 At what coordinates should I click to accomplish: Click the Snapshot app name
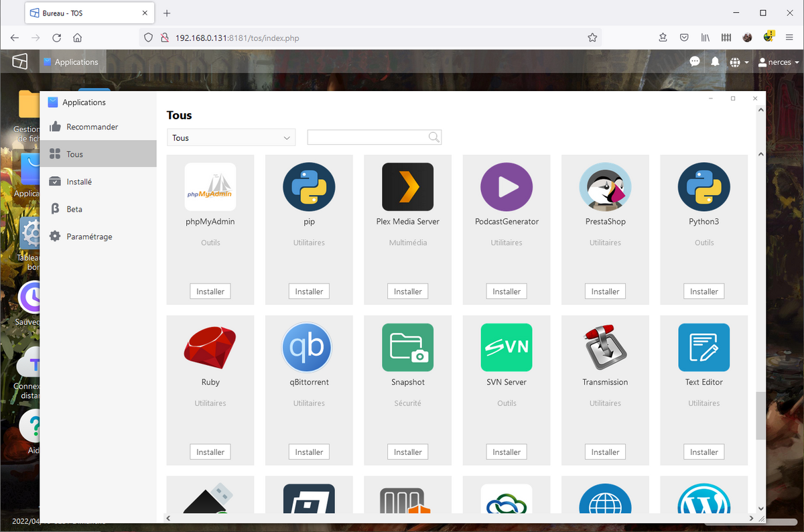pyautogui.click(x=408, y=382)
